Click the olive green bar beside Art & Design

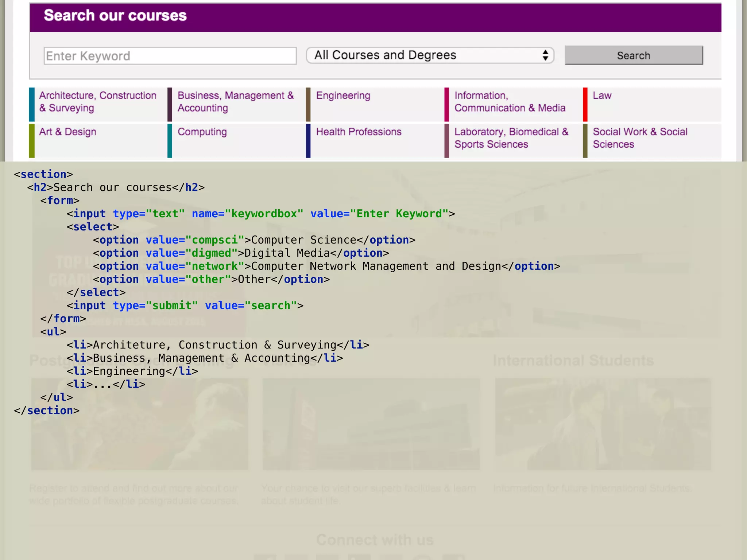[32, 141]
